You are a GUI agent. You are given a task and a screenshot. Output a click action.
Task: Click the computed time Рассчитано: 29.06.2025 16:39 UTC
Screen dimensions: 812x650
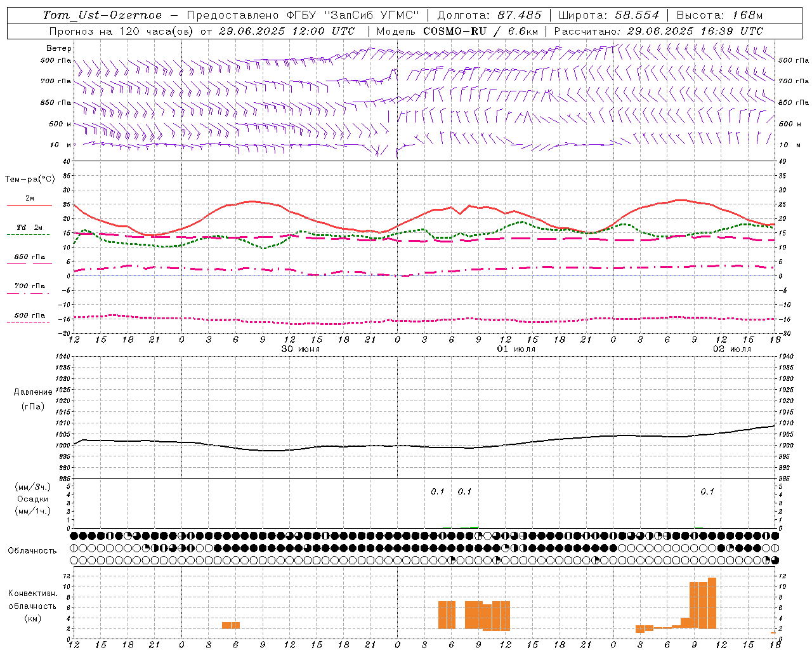[658, 31]
